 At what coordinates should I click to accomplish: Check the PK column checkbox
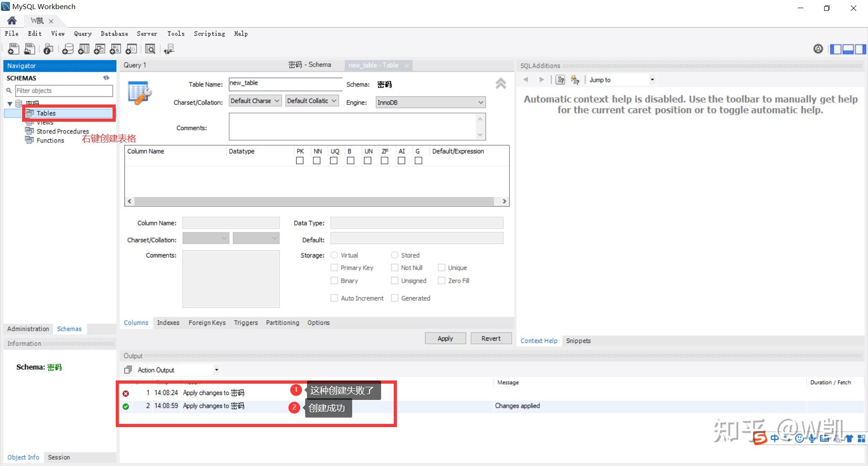[x=300, y=161]
